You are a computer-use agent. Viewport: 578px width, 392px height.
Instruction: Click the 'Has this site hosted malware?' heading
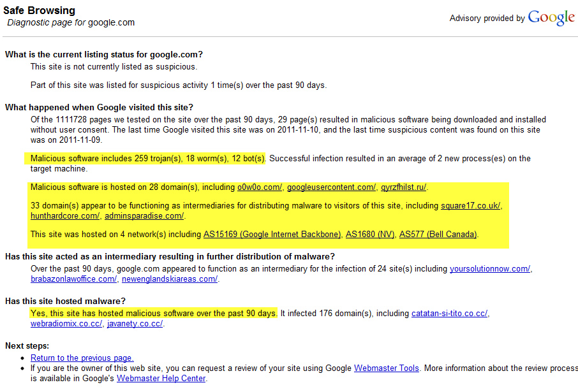point(65,301)
